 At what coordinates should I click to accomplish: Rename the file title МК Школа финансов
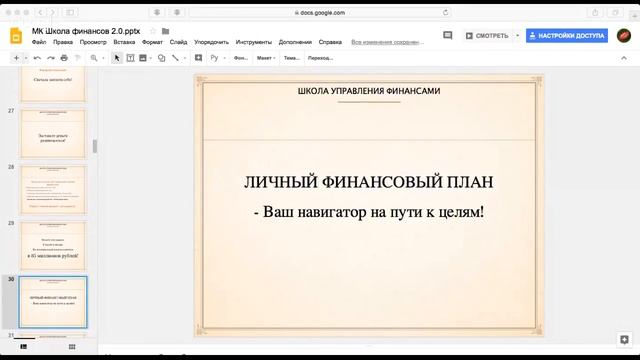[x=86, y=31]
